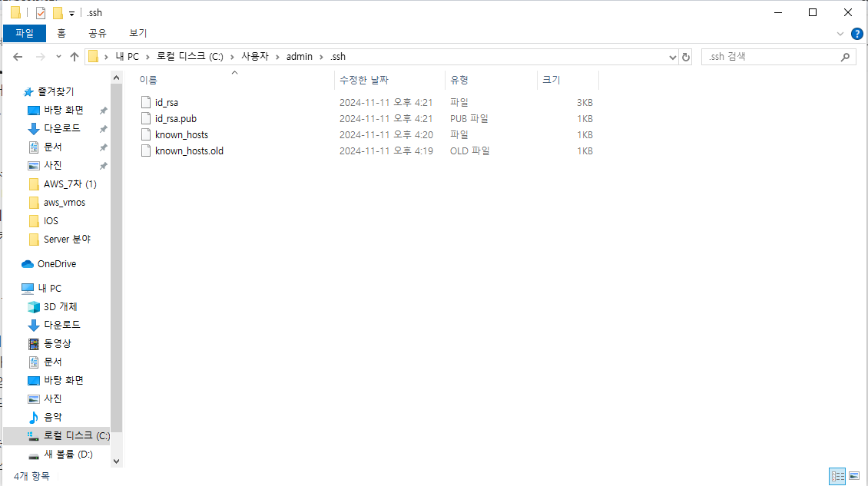Select the id_rsa.pub file name

pos(175,118)
